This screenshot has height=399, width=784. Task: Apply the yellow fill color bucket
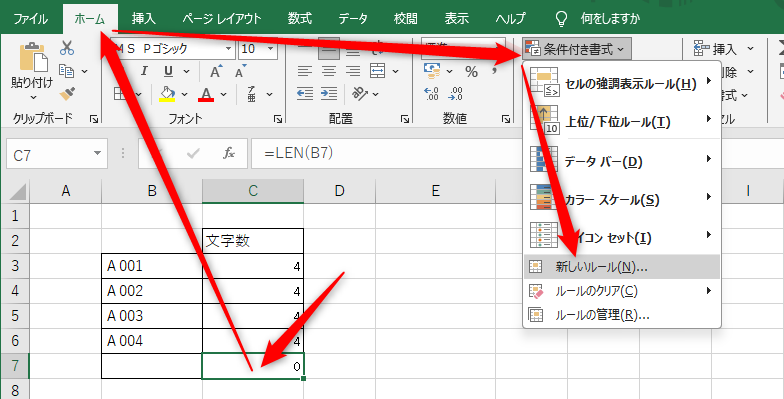168,94
